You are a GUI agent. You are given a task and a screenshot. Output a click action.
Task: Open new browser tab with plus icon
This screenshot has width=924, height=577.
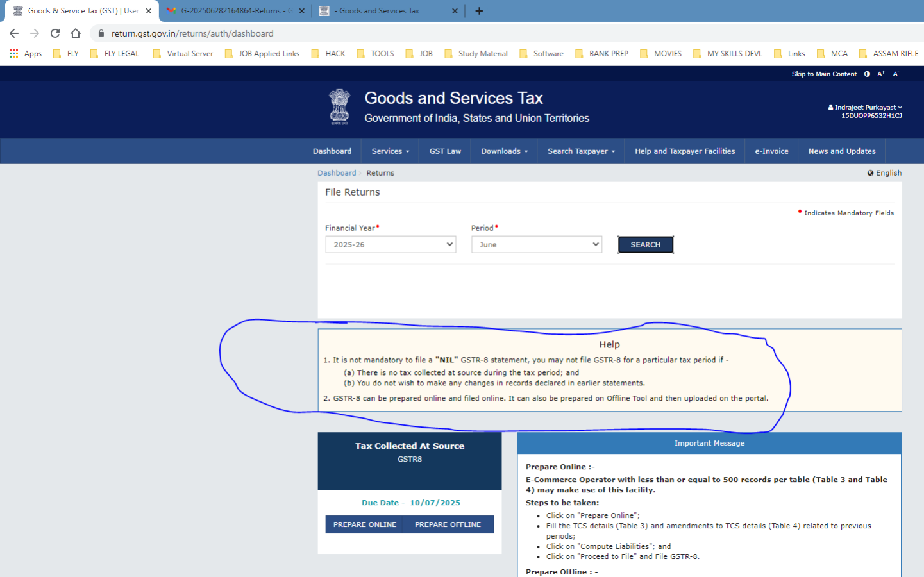479,11
